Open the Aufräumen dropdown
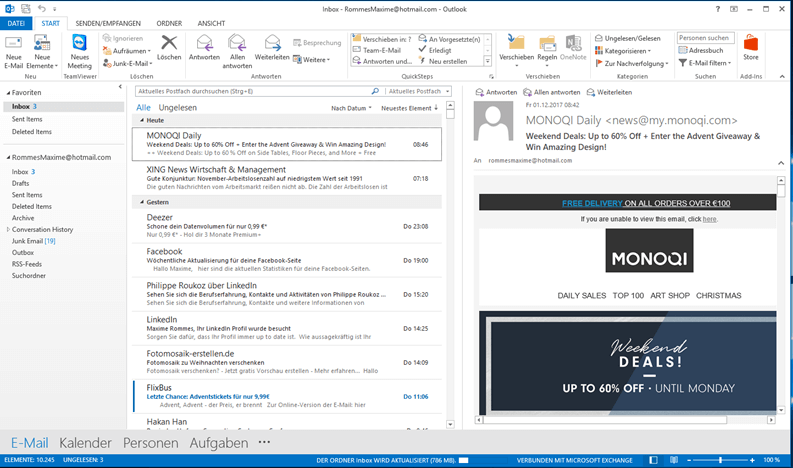Image resolution: width=793 pixels, height=468 pixels. [127, 51]
